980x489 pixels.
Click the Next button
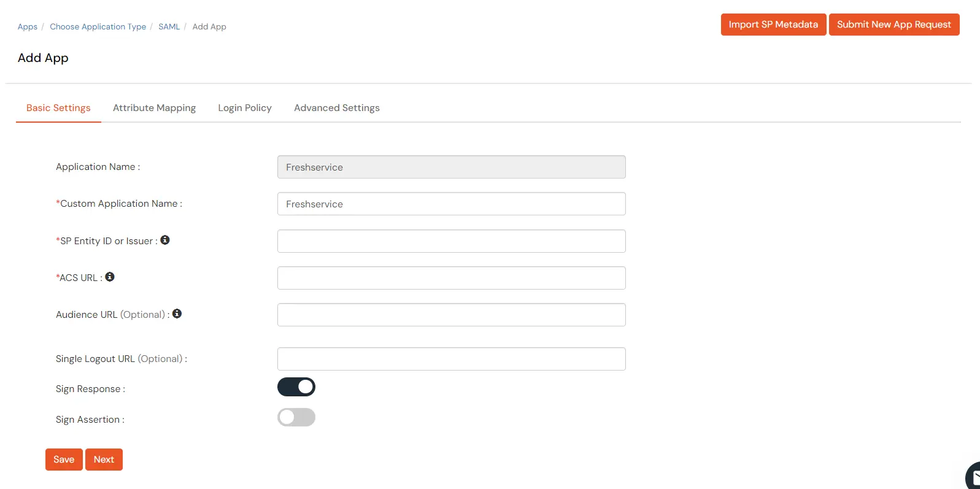click(104, 460)
